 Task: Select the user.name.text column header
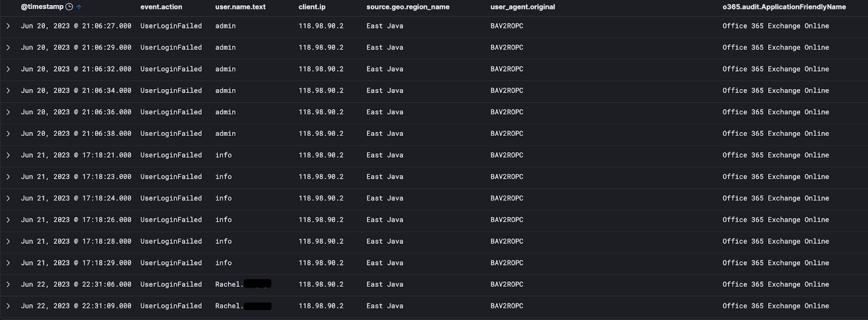(x=240, y=7)
